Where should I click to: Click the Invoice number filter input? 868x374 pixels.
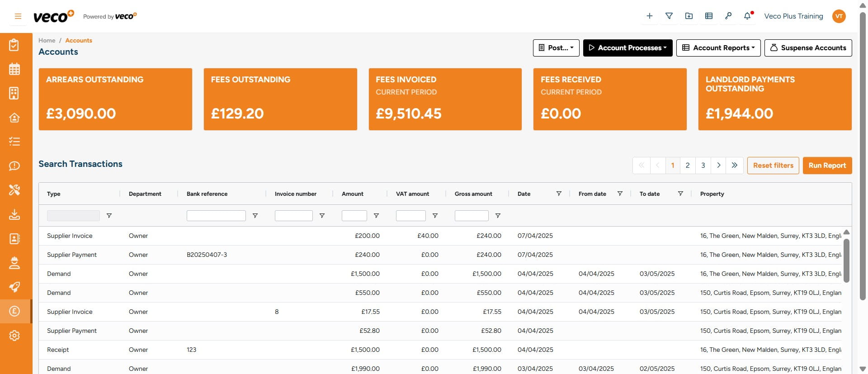pyautogui.click(x=293, y=216)
